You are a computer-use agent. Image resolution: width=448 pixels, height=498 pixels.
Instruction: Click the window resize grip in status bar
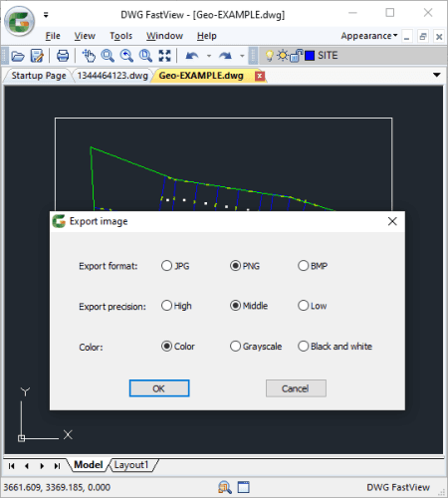click(442, 493)
